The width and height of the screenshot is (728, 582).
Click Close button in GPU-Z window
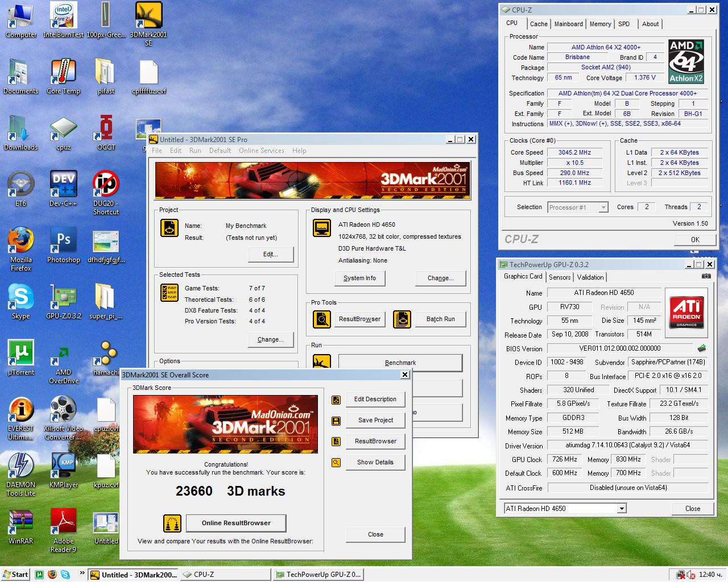point(693,509)
